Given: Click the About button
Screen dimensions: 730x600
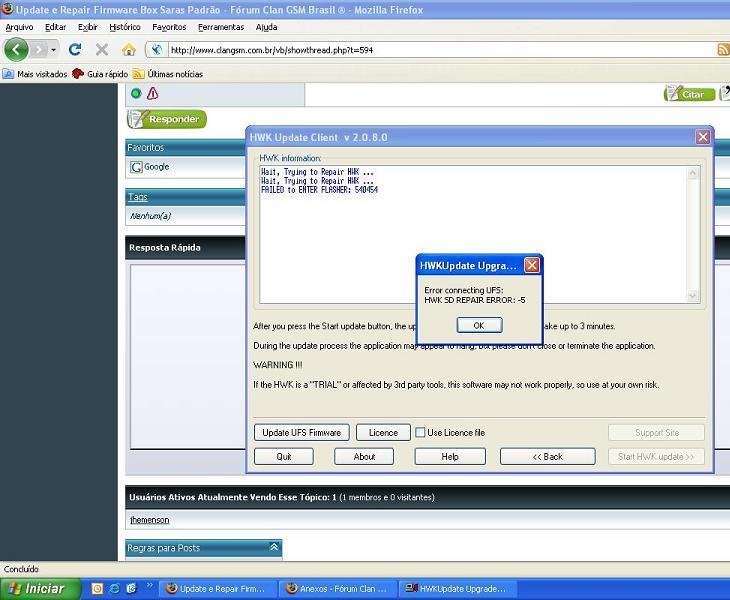Looking at the screenshot, I should 364,457.
